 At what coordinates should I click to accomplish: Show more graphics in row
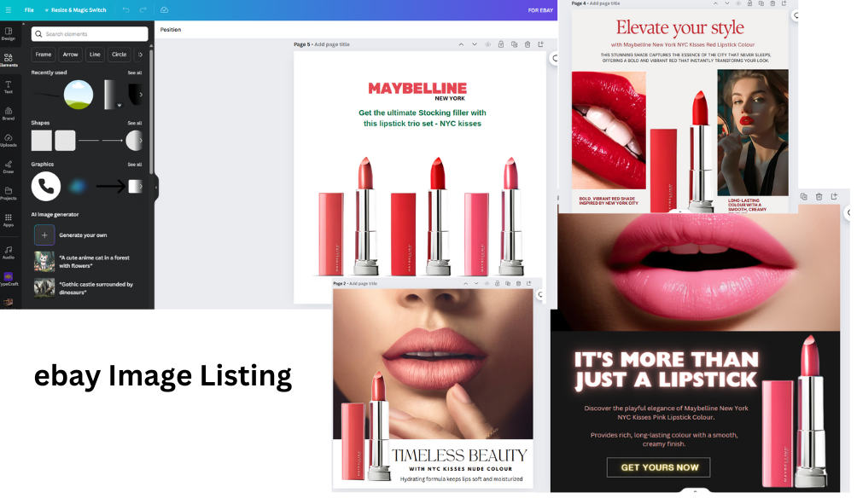tap(141, 186)
